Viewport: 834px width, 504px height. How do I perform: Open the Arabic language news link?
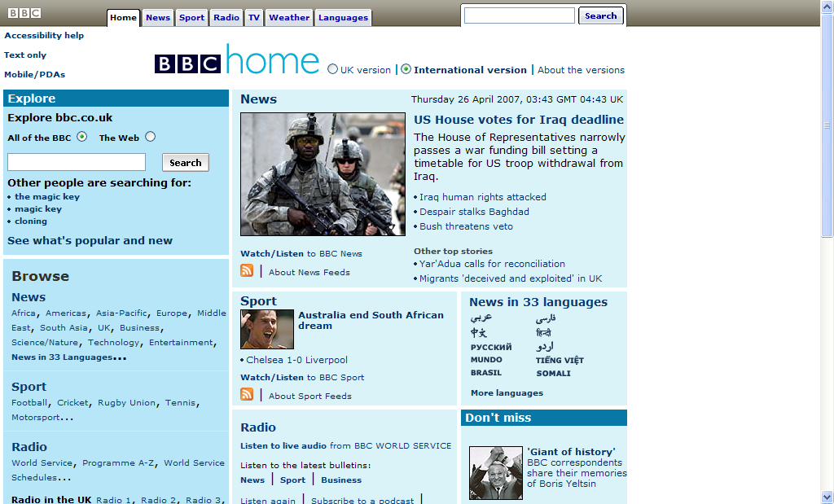coord(481,318)
